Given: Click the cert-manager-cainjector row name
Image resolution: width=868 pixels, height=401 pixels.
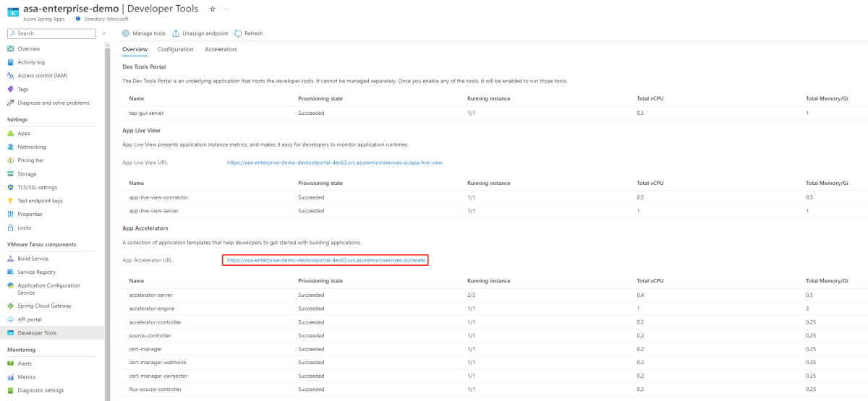Looking at the screenshot, I should [x=157, y=376].
